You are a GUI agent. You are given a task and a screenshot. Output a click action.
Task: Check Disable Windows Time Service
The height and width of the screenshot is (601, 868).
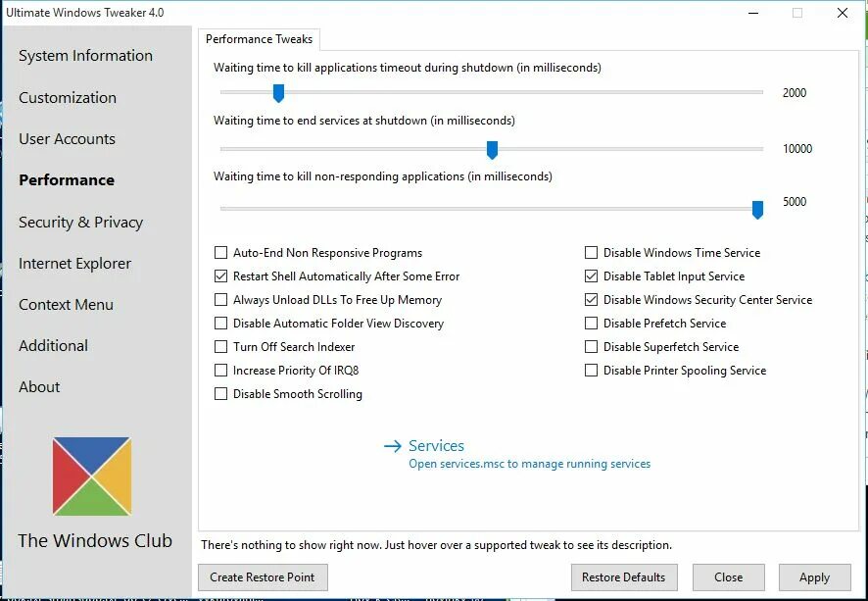tap(591, 253)
